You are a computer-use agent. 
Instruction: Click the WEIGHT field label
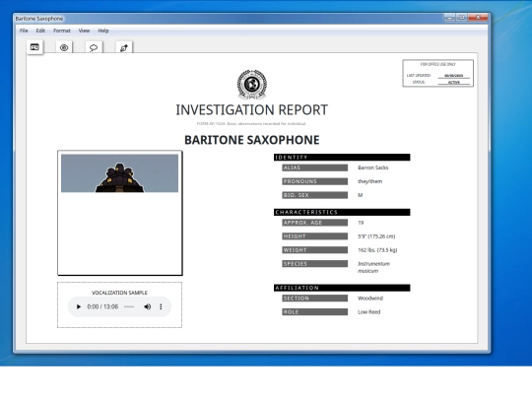[315, 250]
